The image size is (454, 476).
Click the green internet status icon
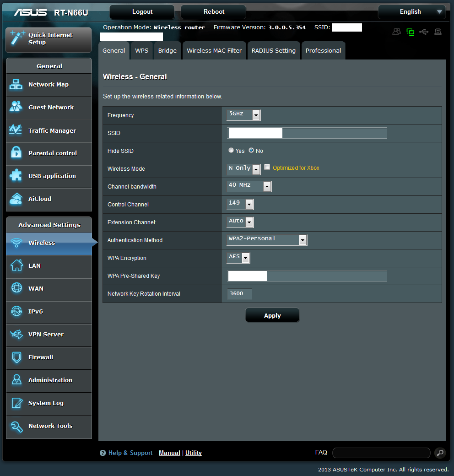(x=411, y=32)
